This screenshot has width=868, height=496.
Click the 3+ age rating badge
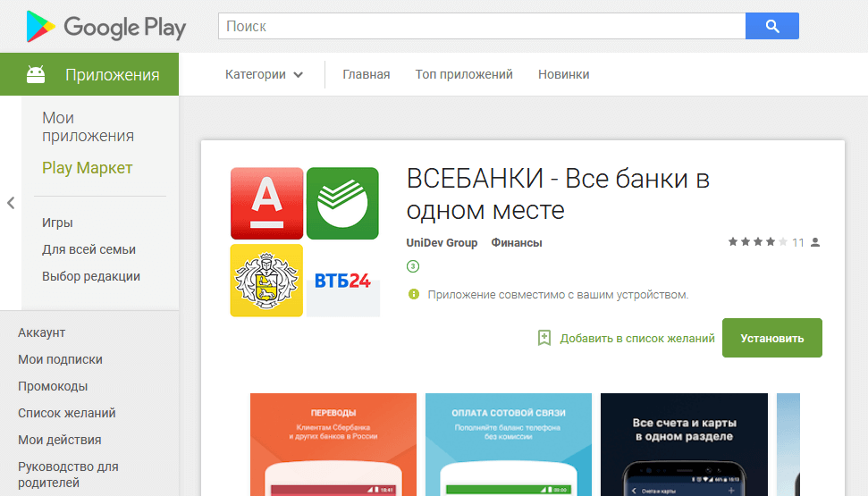coord(413,266)
